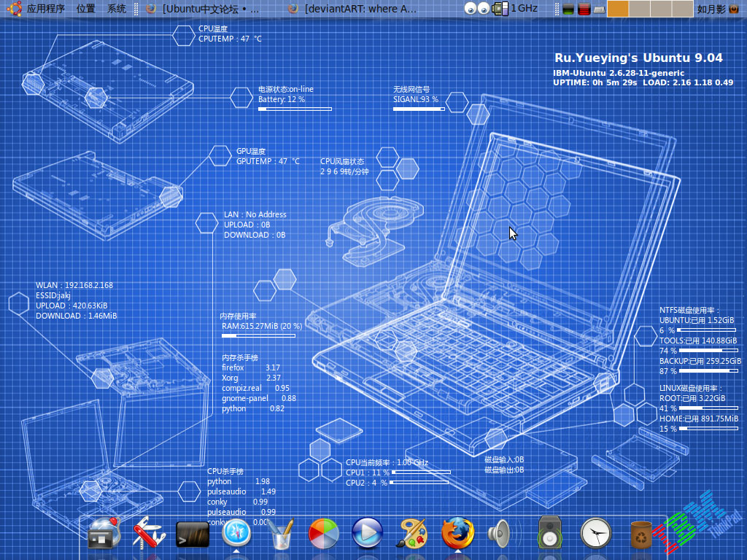Click the UBUNTU:已用 1.52GiB disk line
The image size is (747, 560).
tap(697, 321)
